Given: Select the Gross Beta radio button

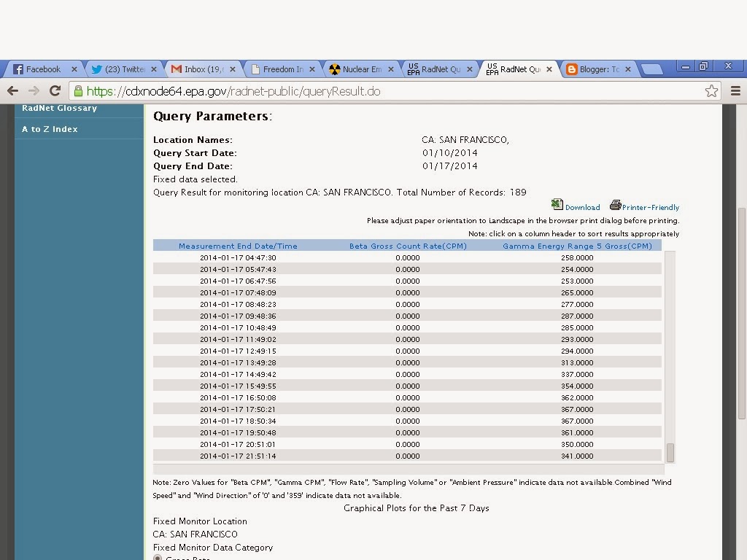Looking at the screenshot, I should point(158,558).
